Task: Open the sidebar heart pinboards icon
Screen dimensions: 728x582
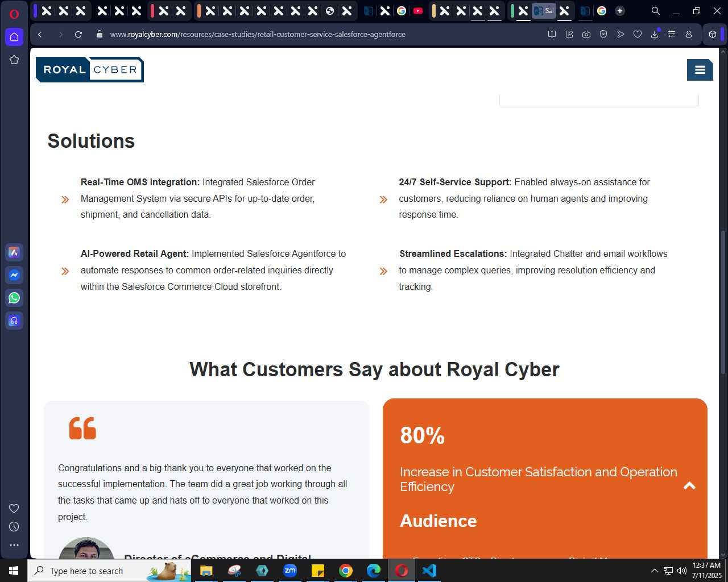Action: tap(14, 508)
